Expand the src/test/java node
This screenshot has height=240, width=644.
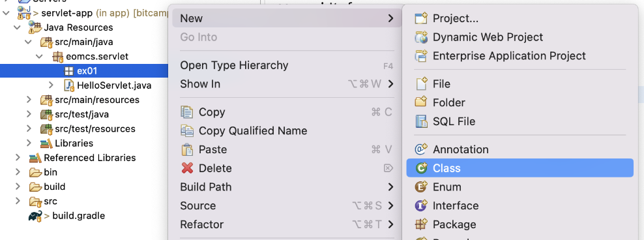click(29, 114)
